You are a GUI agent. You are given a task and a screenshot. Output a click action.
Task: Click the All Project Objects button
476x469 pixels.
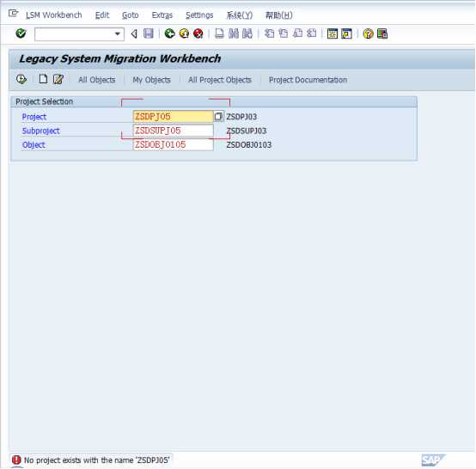pos(220,80)
